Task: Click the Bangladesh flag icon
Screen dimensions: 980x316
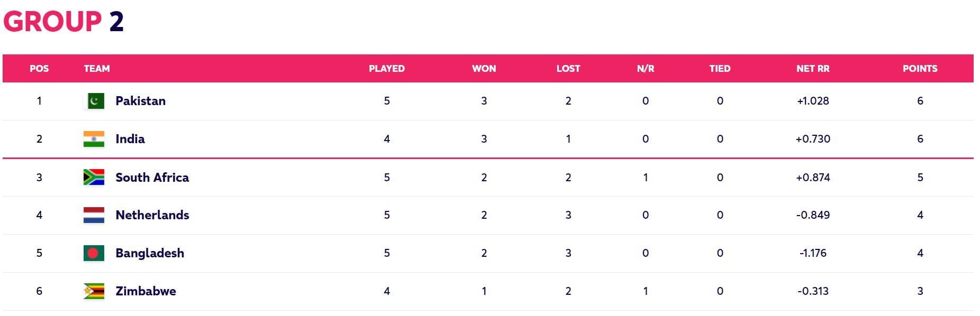Action: coord(94,253)
